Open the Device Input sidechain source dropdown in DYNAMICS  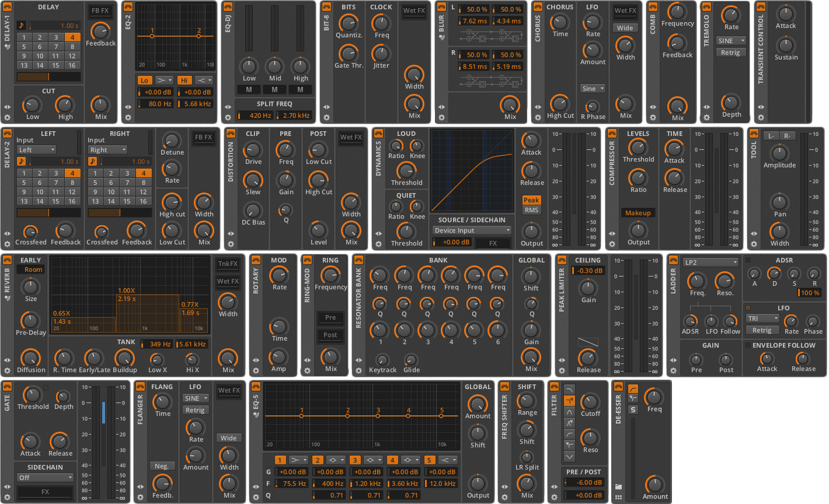(x=472, y=230)
